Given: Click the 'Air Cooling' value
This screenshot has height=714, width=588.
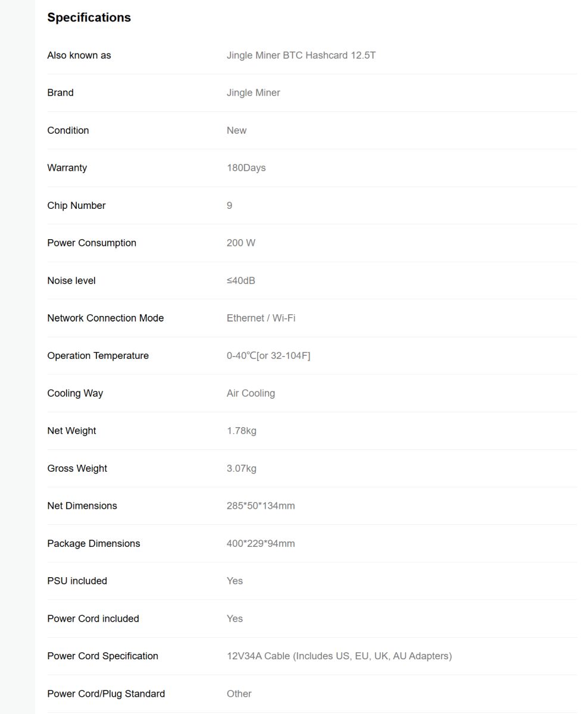Looking at the screenshot, I should click(x=251, y=393).
